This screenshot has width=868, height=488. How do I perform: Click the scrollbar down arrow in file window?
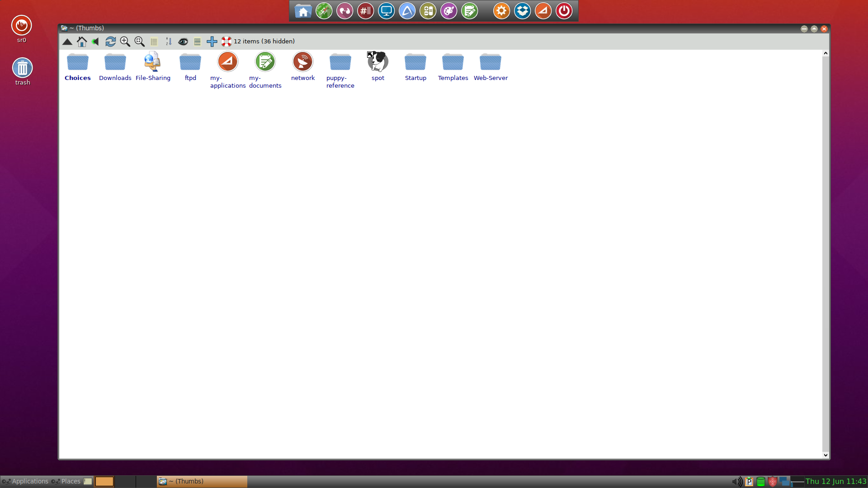tap(826, 455)
